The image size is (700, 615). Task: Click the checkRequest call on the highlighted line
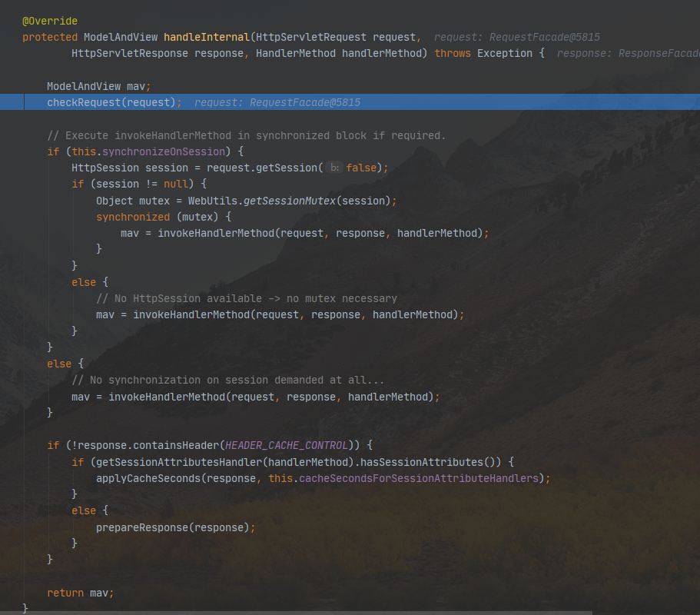click(84, 102)
